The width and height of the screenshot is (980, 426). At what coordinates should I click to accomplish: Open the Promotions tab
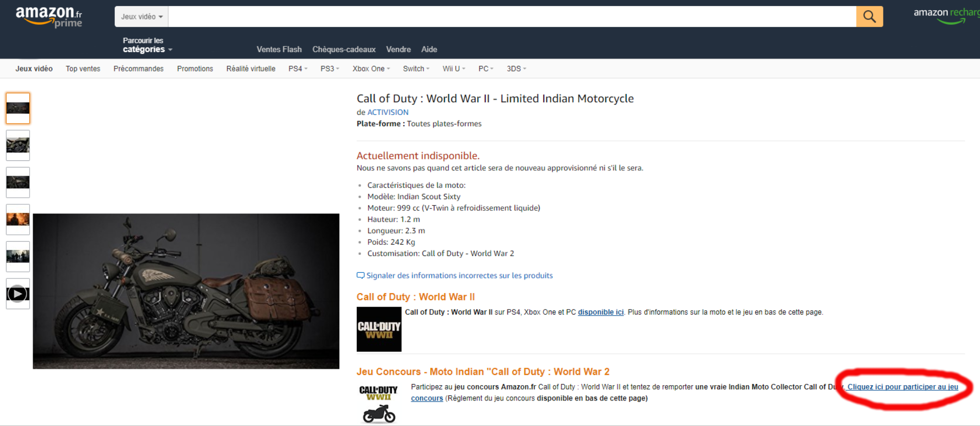click(195, 68)
